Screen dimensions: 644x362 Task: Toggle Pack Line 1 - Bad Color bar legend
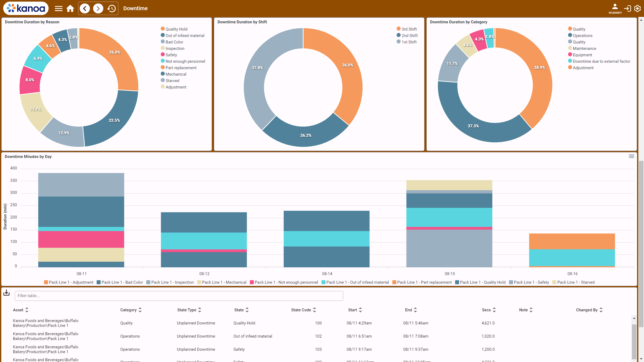point(120,282)
